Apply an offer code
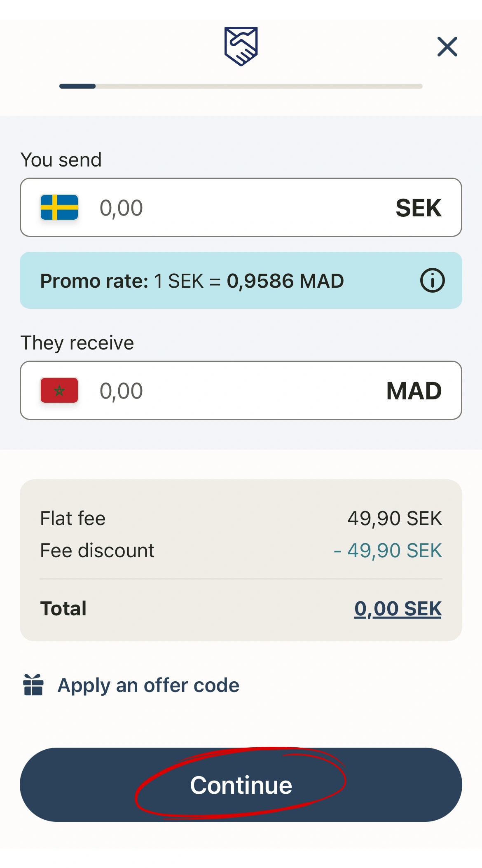Image resolution: width=482 pixels, height=868 pixels. (148, 685)
